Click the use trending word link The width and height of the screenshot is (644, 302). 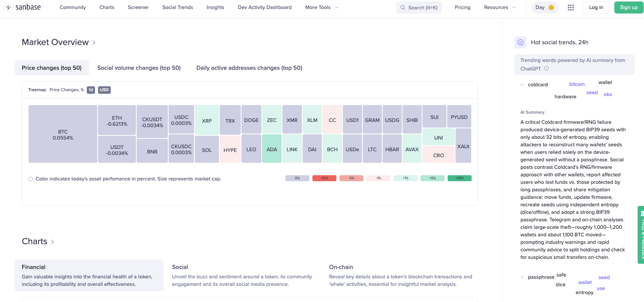pyautogui.click(x=601, y=288)
